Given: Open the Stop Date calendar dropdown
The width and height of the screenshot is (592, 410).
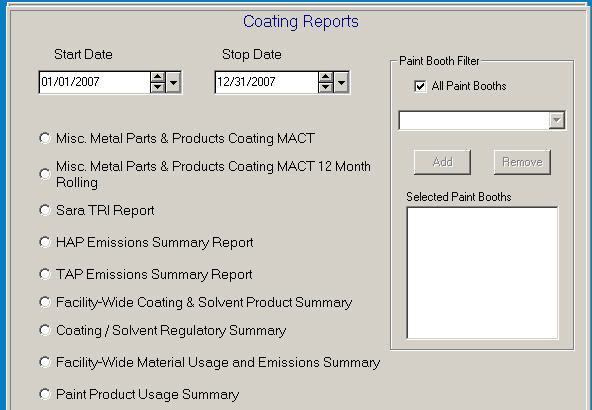Looking at the screenshot, I should [x=341, y=82].
